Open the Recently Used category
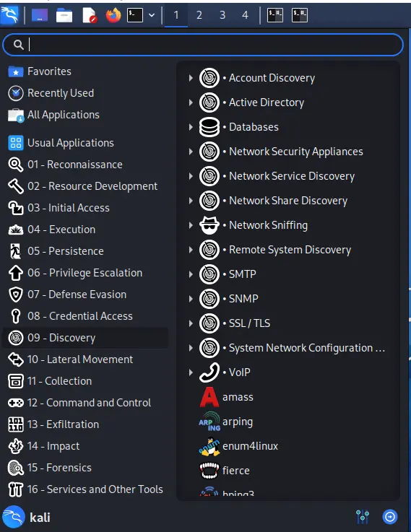The image size is (411, 532). coord(85,93)
